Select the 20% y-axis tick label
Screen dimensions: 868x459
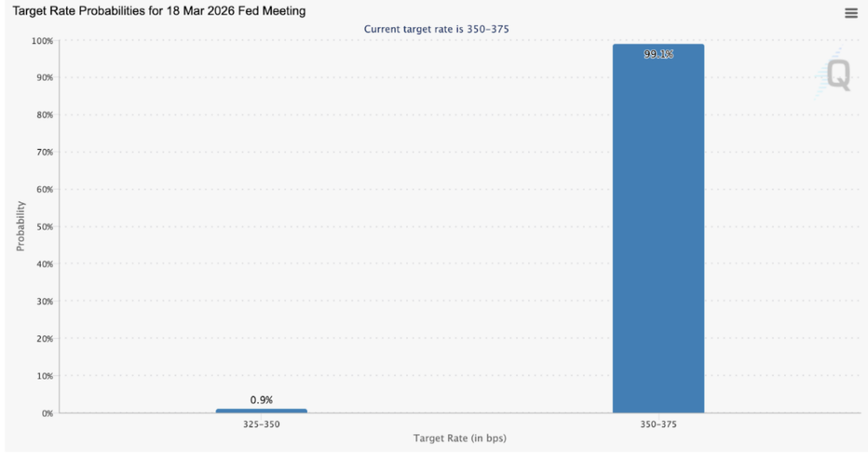pos(44,339)
